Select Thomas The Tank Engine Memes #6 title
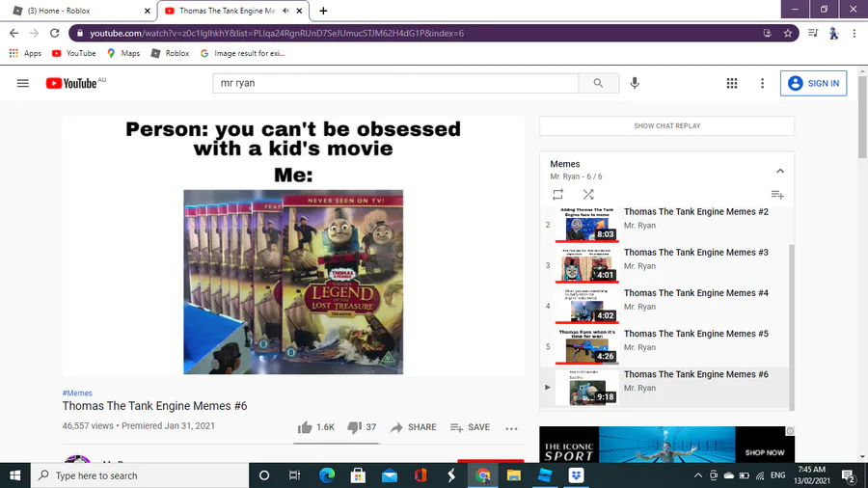The width and height of the screenshot is (868, 488). (x=695, y=374)
